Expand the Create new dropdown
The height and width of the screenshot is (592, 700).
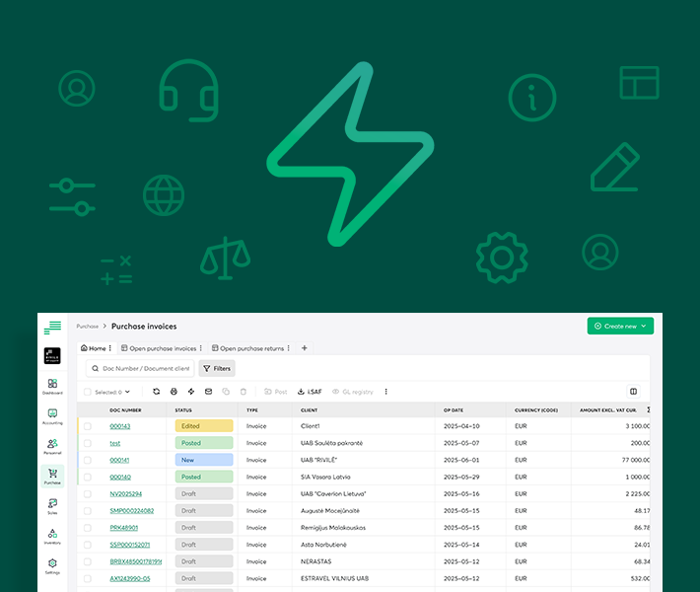(x=620, y=326)
